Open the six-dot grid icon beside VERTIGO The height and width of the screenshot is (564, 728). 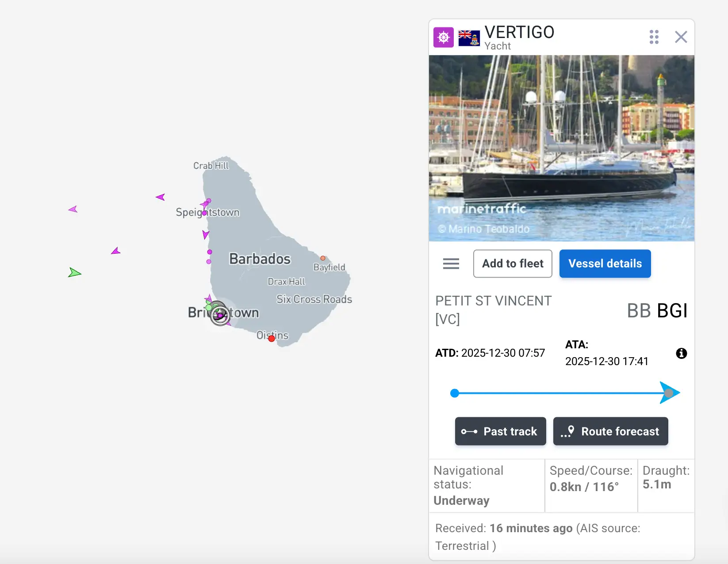[x=654, y=37]
